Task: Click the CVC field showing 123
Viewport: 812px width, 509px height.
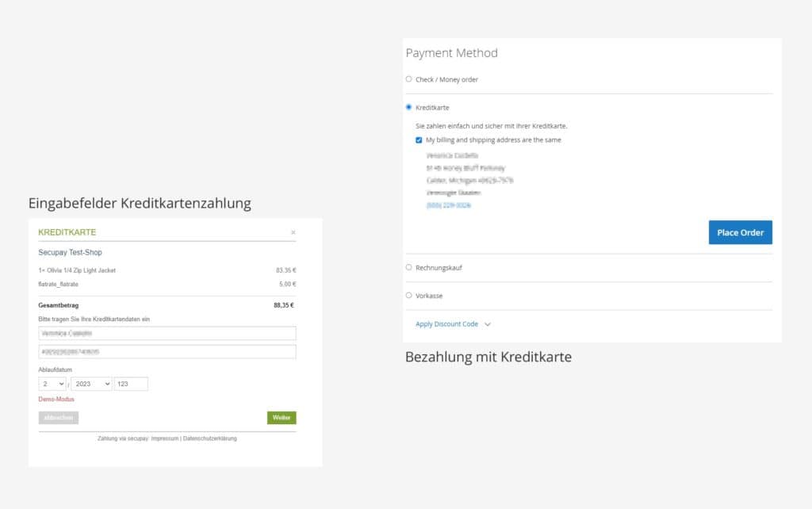Action: [x=131, y=383]
